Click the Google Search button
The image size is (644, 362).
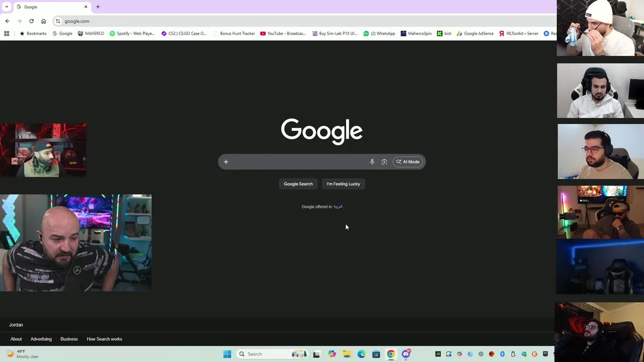pos(298,184)
